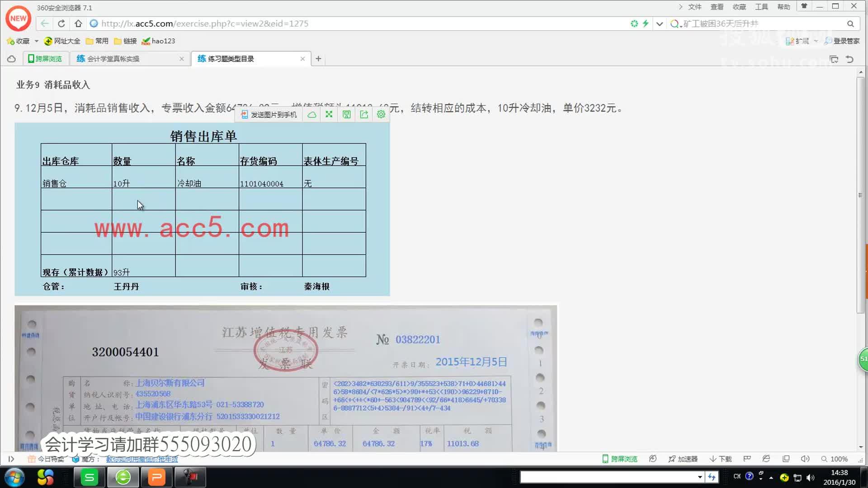Share the image via the share arrow icon

click(363, 114)
